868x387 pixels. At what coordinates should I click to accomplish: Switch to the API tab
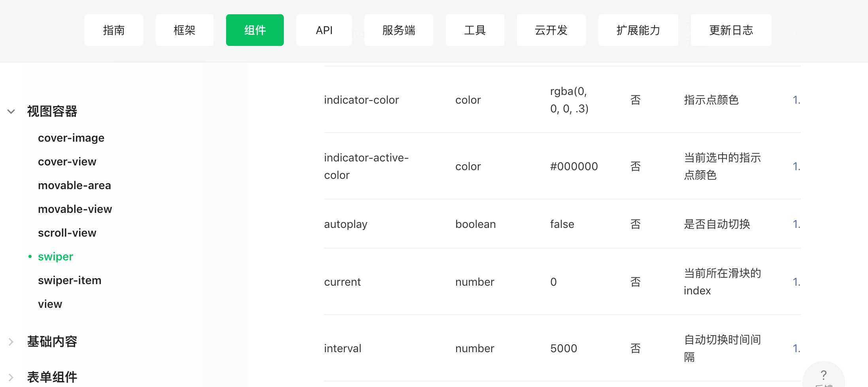(324, 30)
